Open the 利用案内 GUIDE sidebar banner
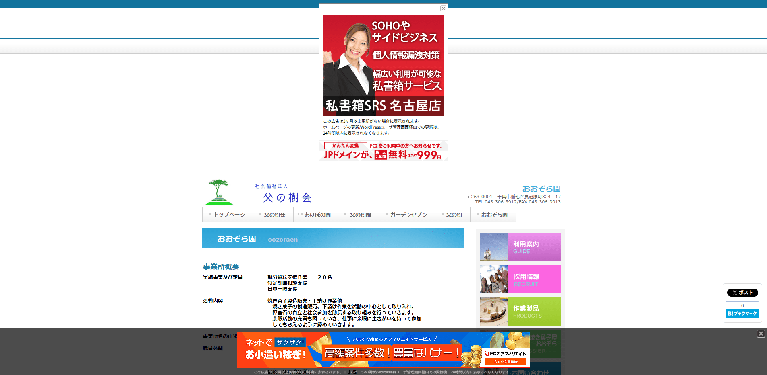Screen dimensions: 767x375 pos(520,247)
